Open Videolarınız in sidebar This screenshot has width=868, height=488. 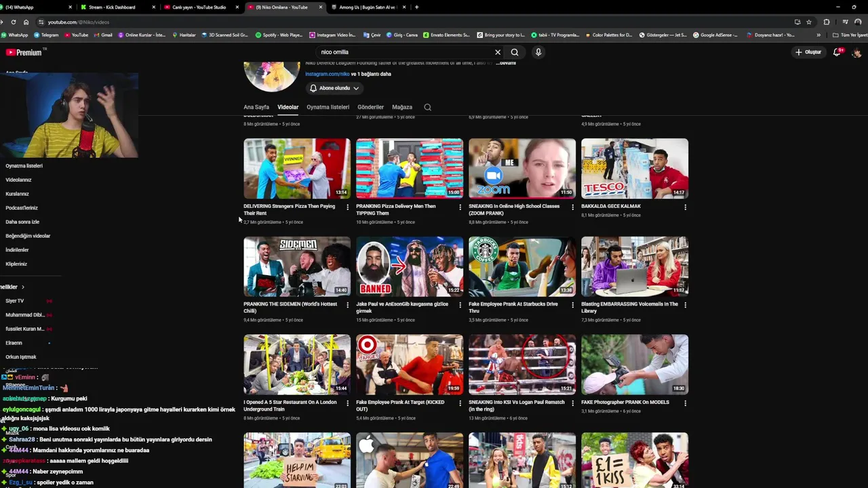point(19,180)
